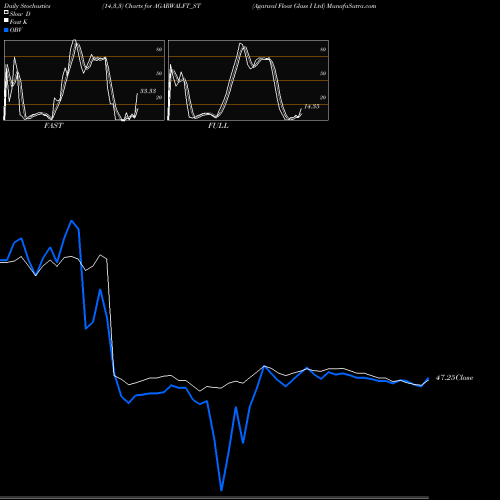Click the 20 axis label on FAST chart
Image resolution: width=500 pixels, height=500 pixels.
(x=159, y=97)
